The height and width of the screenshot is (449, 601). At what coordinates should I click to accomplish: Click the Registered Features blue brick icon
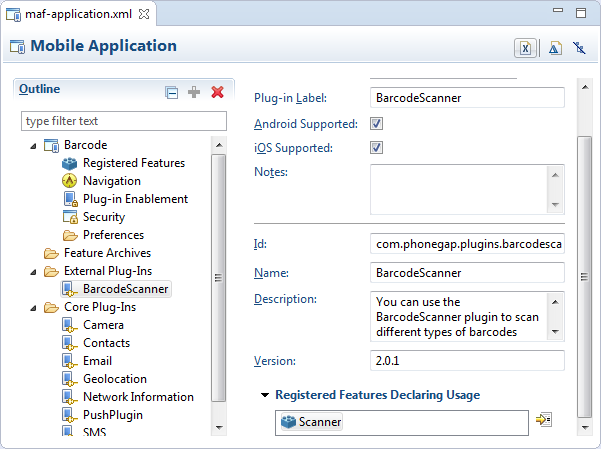coord(70,163)
